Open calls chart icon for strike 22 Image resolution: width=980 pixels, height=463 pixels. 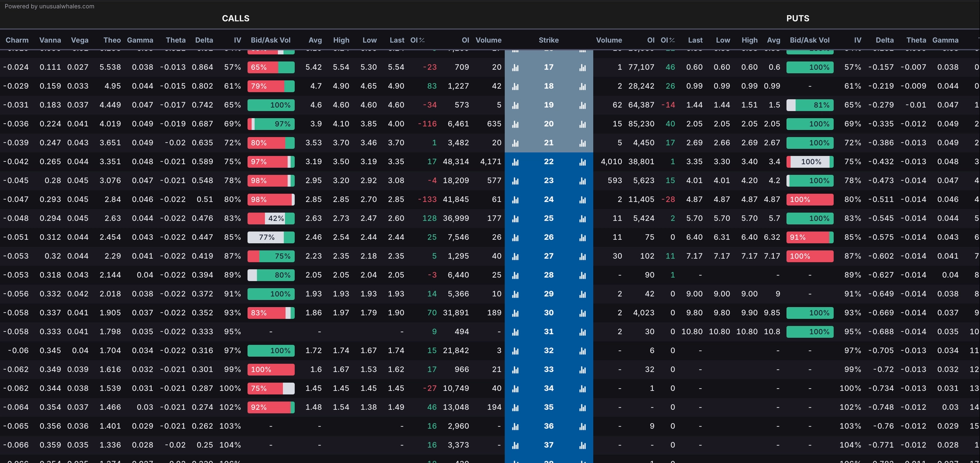pyautogui.click(x=515, y=162)
